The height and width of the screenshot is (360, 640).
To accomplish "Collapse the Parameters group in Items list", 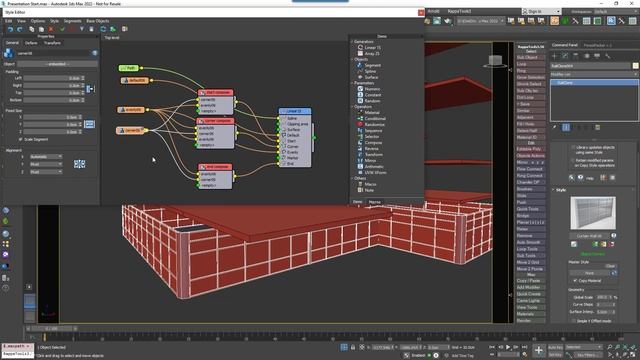I will (351, 83).
